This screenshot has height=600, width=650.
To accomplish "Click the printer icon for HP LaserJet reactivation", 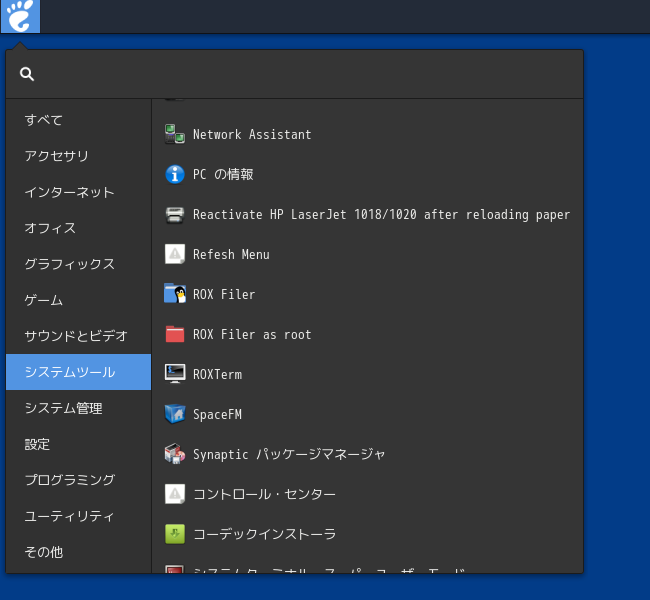I will (175, 214).
